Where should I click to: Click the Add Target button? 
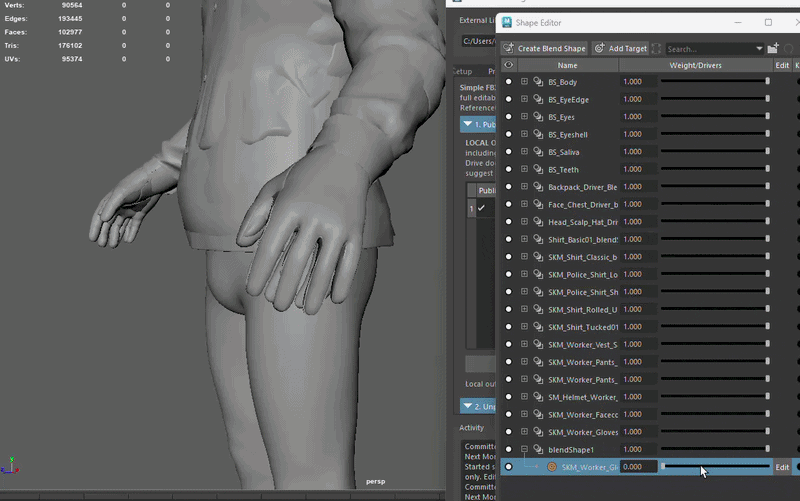click(620, 48)
